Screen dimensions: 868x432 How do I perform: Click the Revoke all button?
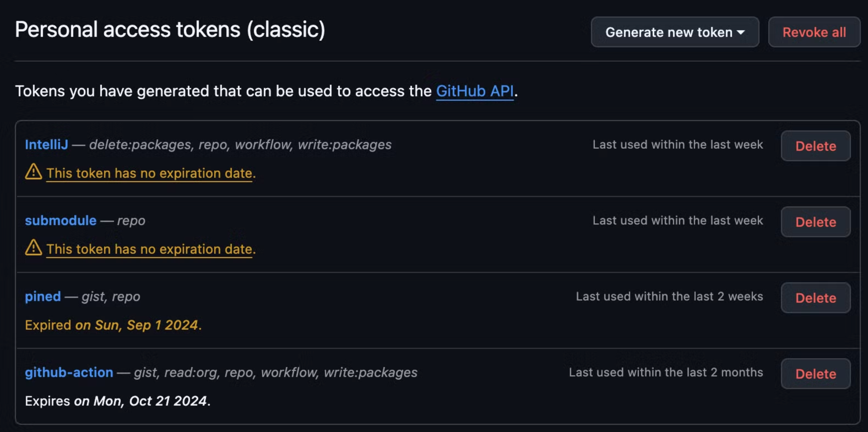coord(814,32)
